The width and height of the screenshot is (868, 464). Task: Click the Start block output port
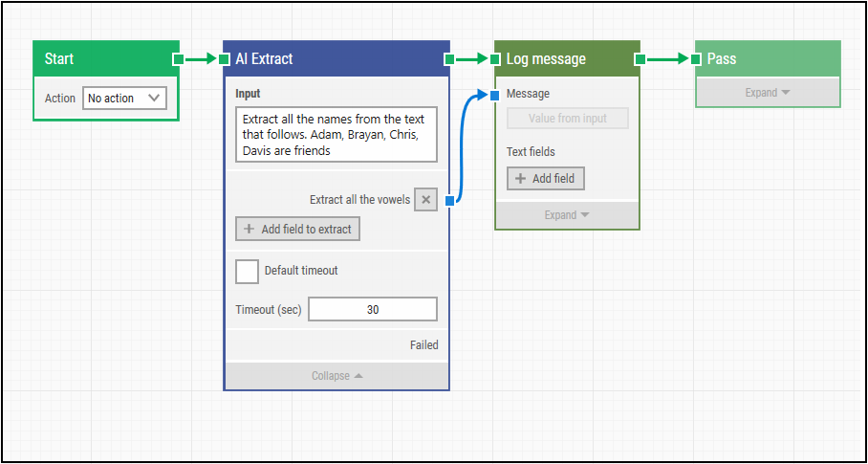pyautogui.click(x=178, y=59)
